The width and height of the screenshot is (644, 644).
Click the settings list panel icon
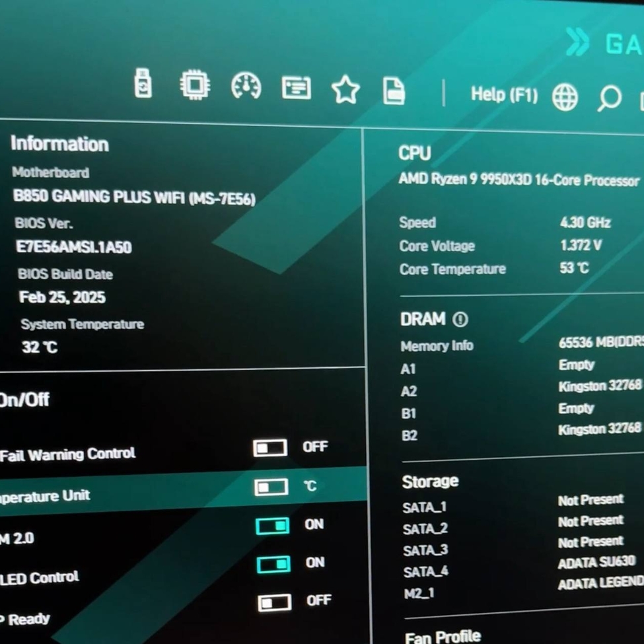[296, 87]
